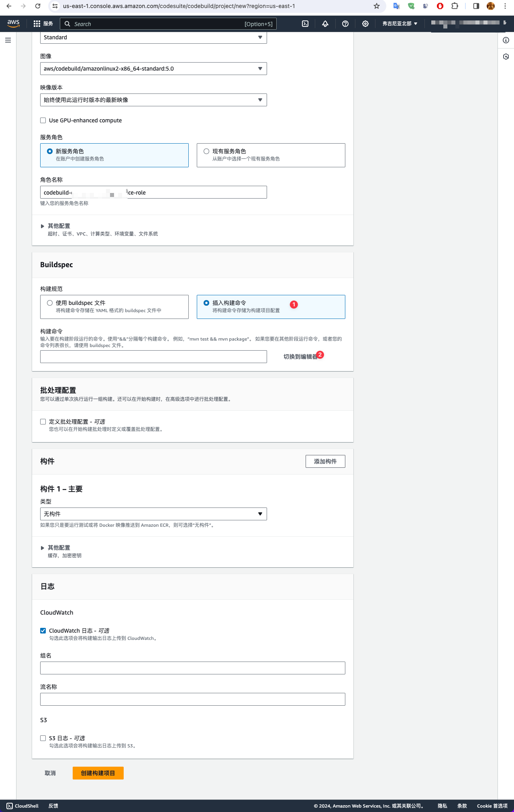
Task: Open the help question mark menu
Action: tap(345, 24)
